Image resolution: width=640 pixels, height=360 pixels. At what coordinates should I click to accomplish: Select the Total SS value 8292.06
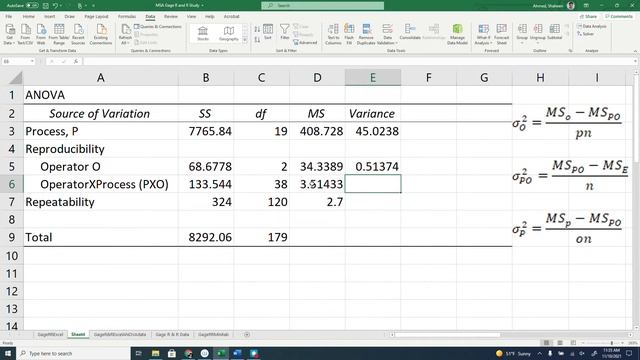pos(206,237)
